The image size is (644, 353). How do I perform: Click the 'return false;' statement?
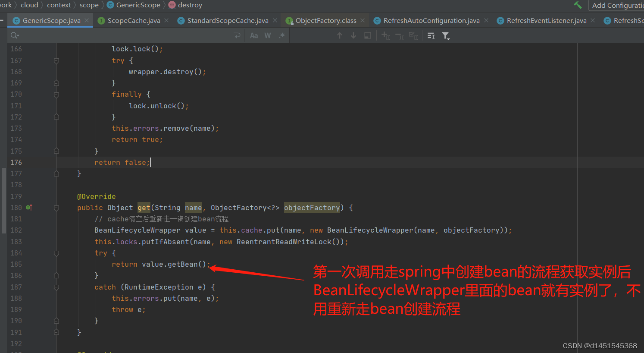pyautogui.click(x=122, y=162)
